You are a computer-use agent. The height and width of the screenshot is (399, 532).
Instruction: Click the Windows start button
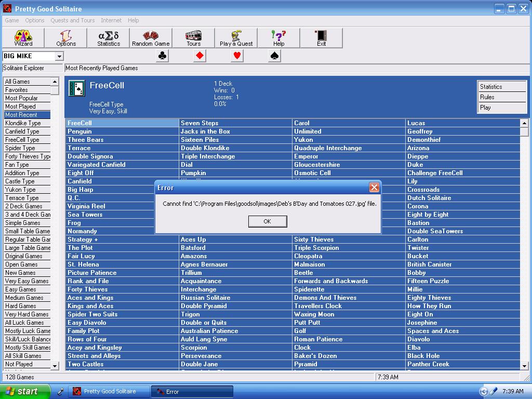pos(24,392)
